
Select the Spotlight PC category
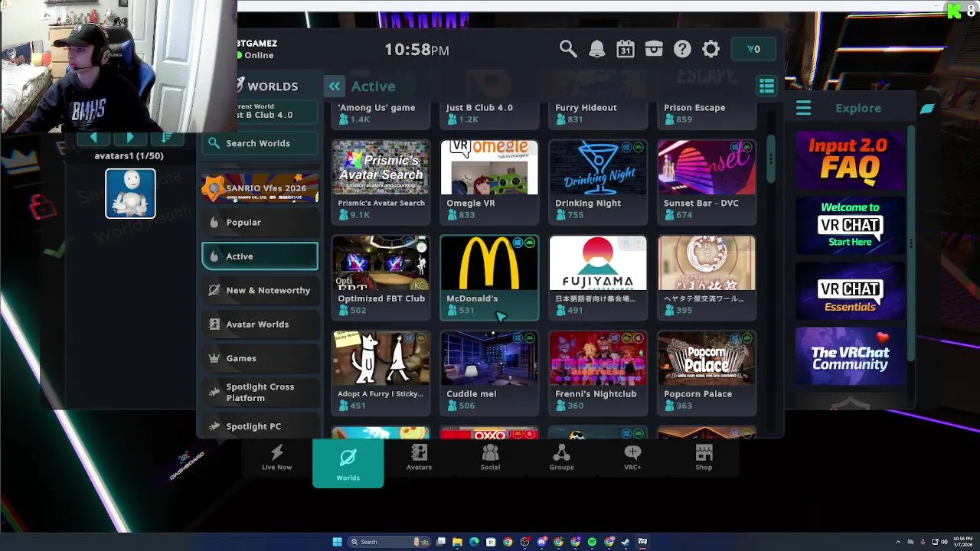pos(260,426)
